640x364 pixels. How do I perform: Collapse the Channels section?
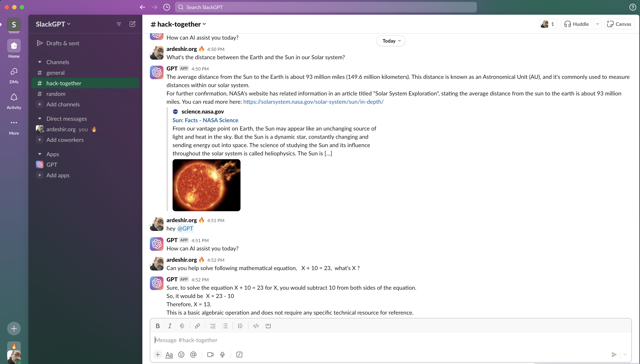pyautogui.click(x=40, y=62)
